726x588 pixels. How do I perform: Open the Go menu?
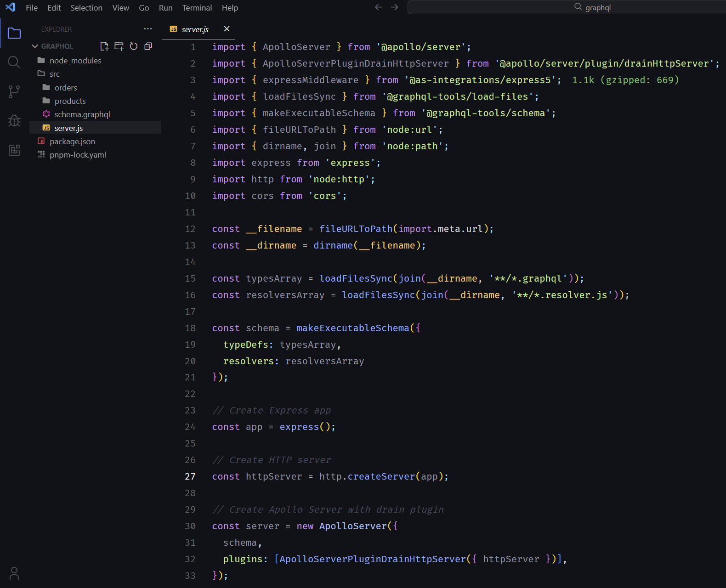[144, 8]
